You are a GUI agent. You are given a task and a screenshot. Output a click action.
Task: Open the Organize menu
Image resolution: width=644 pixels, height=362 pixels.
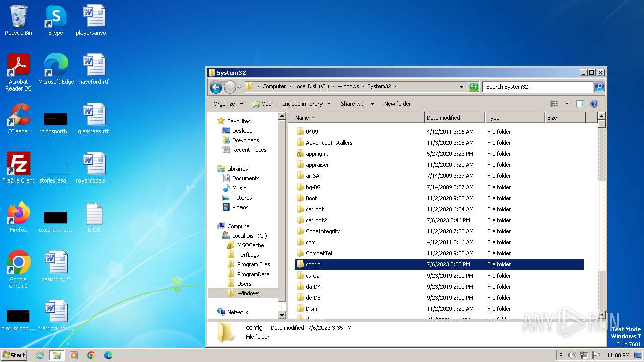228,104
